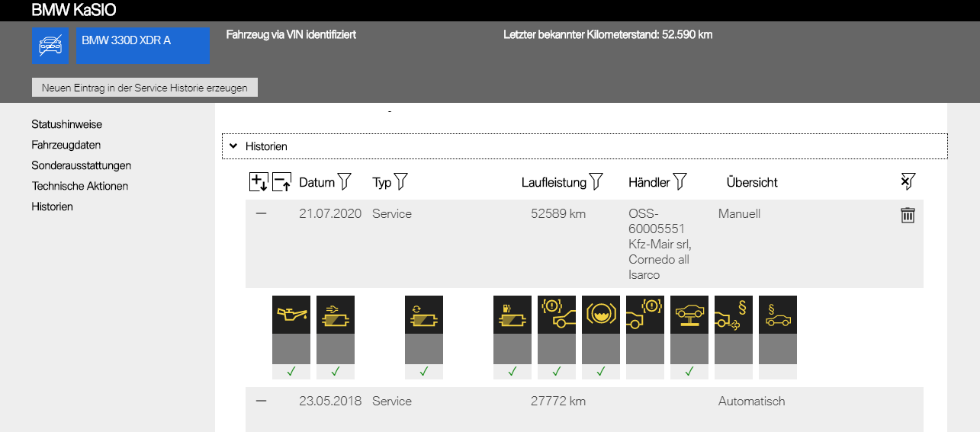Click empty status box under emission inspection
This screenshot has width=980, height=432.
click(x=734, y=371)
